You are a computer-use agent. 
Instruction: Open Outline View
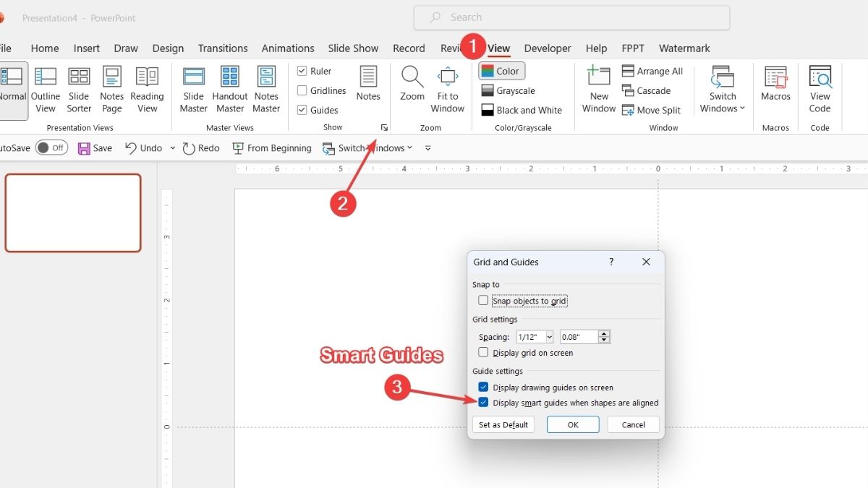click(46, 90)
